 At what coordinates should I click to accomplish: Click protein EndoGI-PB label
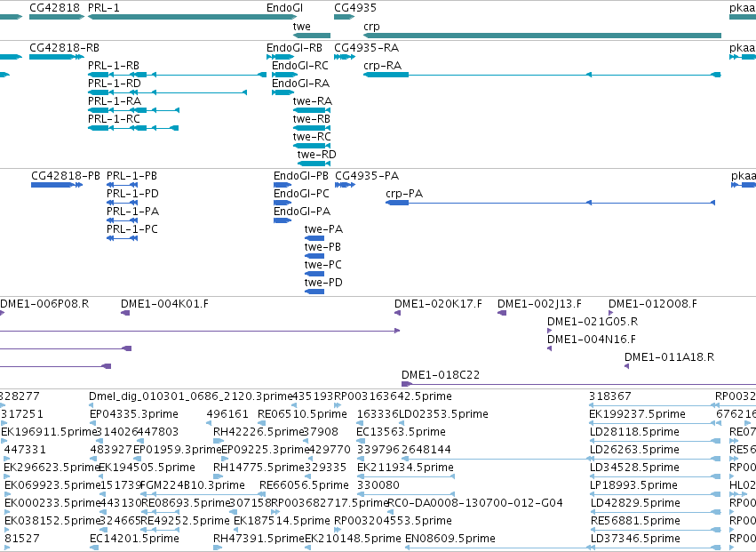(301, 176)
